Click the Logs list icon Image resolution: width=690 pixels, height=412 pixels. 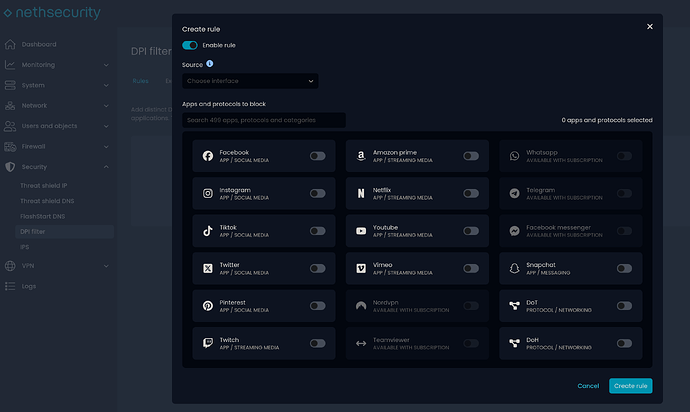[10, 286]
